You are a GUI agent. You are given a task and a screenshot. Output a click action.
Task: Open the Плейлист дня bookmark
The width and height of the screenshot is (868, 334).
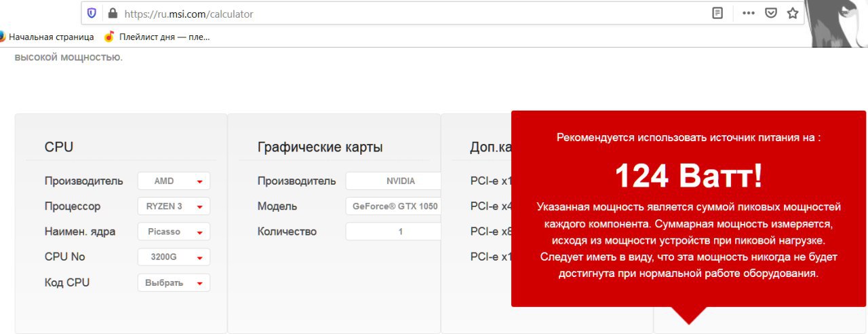click(157, 37)
